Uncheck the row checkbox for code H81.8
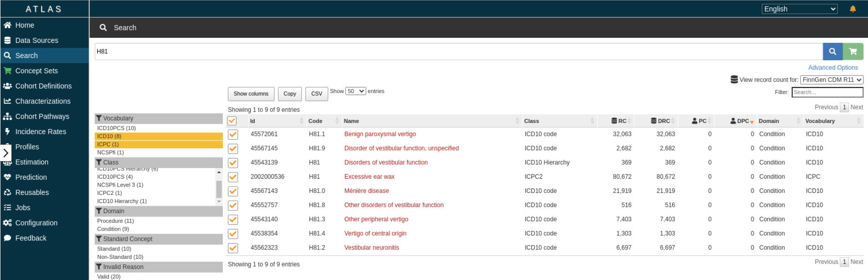Image resolution: width=868 pixels, height=280 pixels. click(x=233, y=205)
